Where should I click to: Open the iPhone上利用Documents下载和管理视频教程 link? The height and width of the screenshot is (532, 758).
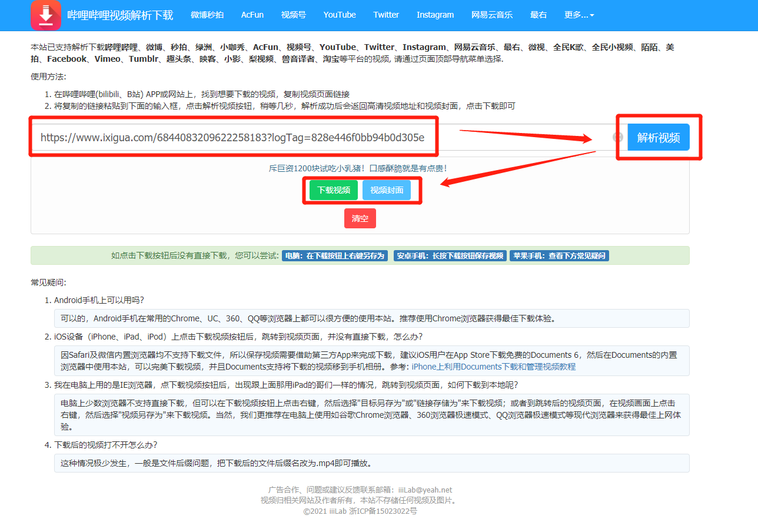pos(493,367)
